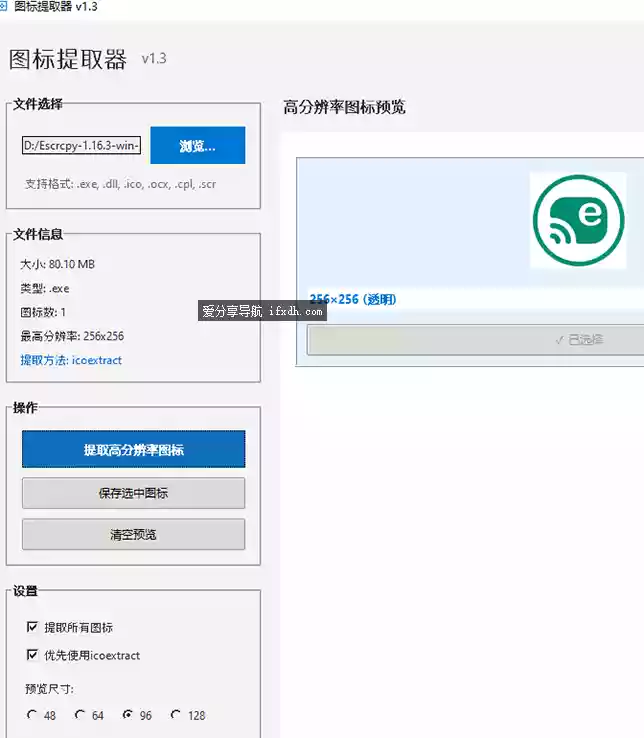Viewport: 644px width, 738px height.
Task: Click 图标数: 1 text
Action: point(43,312)
